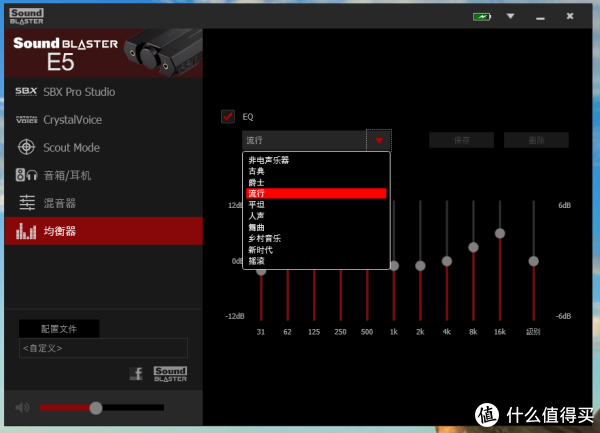Screen dimensions: 600x433
Task: Open 混音器 mixer section
Action: point(104,203)
